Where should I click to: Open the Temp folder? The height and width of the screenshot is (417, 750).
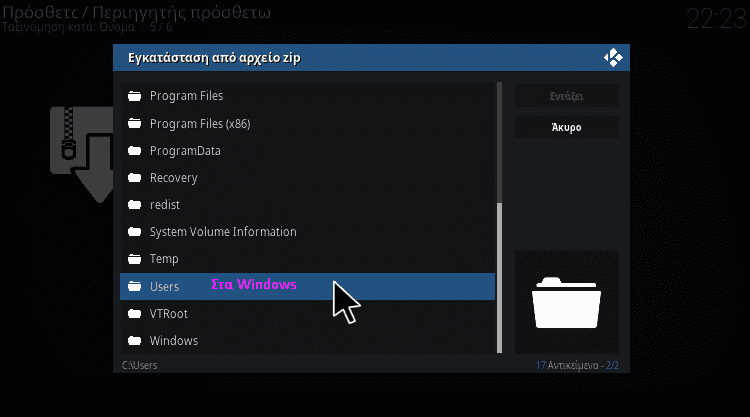point(308,259)
